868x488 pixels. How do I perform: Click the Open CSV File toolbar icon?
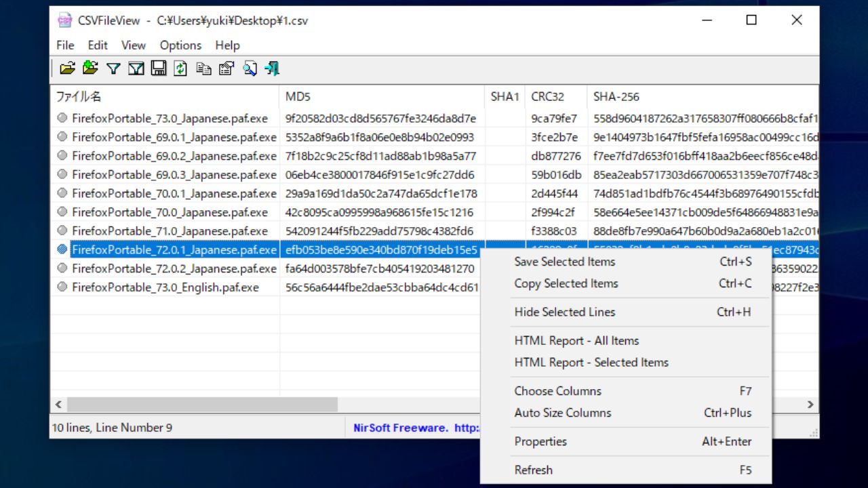pyautogui.click(x=67, y=68)
